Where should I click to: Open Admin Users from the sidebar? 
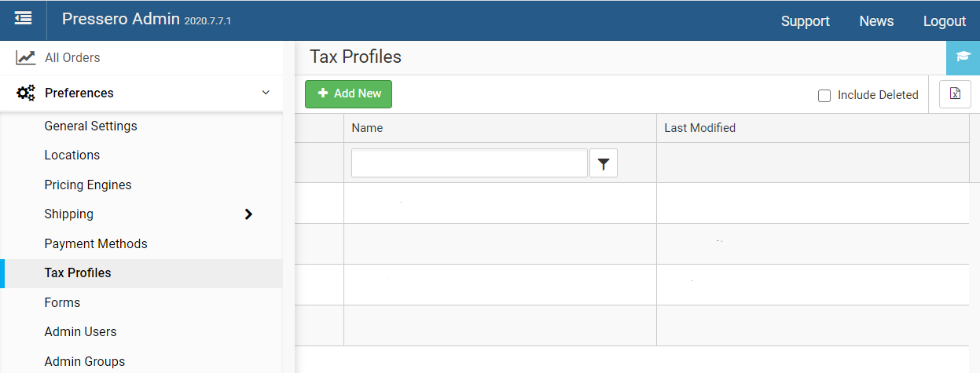(x=80, y=331)
